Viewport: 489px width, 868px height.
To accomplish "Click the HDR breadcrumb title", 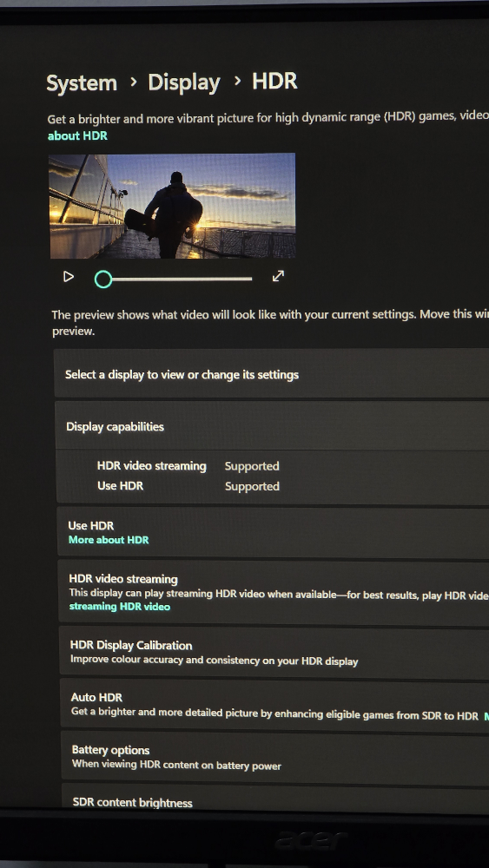I will (x=274, y=82).
